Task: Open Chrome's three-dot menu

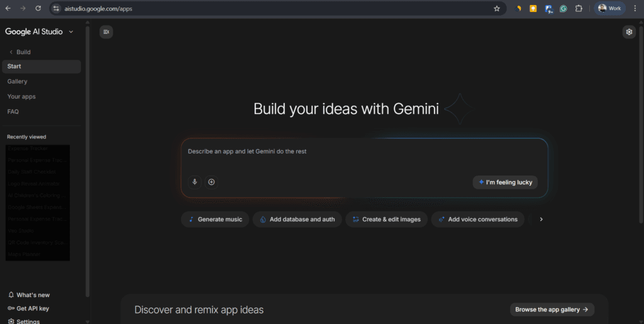Action: 635,8
